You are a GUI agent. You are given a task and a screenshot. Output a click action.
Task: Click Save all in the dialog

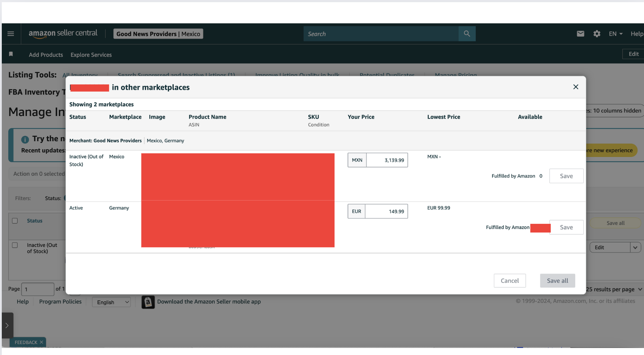[557, 281]
